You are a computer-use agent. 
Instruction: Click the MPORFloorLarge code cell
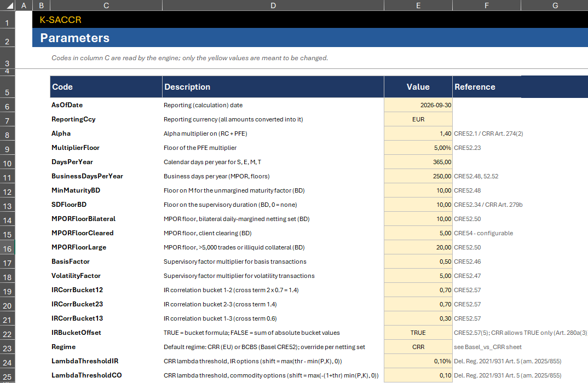coord(106,247)
